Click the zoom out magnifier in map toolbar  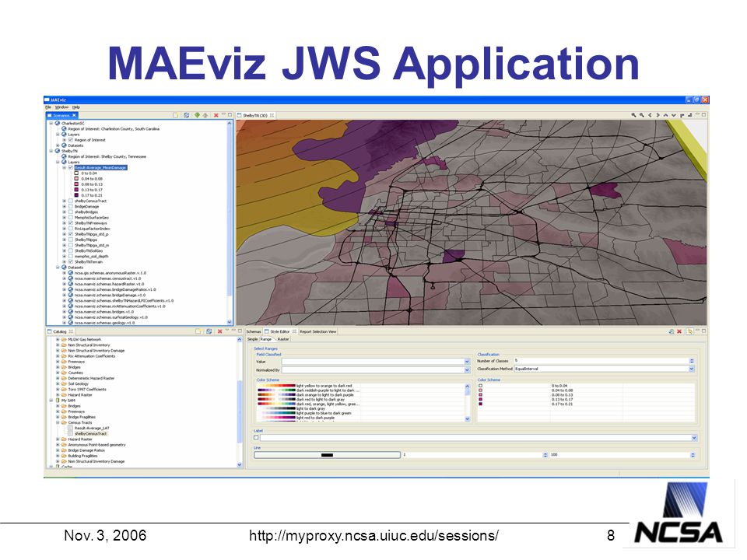click(642, 115)
